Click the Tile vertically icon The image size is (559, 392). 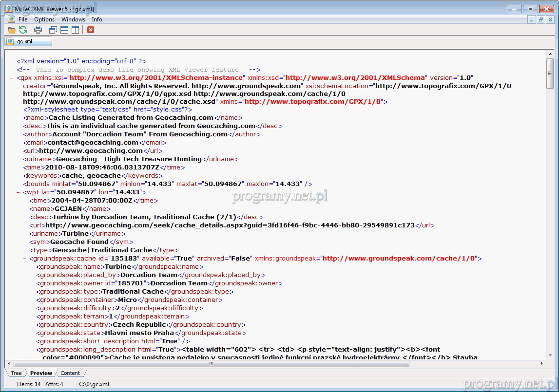tap(75, 30)
